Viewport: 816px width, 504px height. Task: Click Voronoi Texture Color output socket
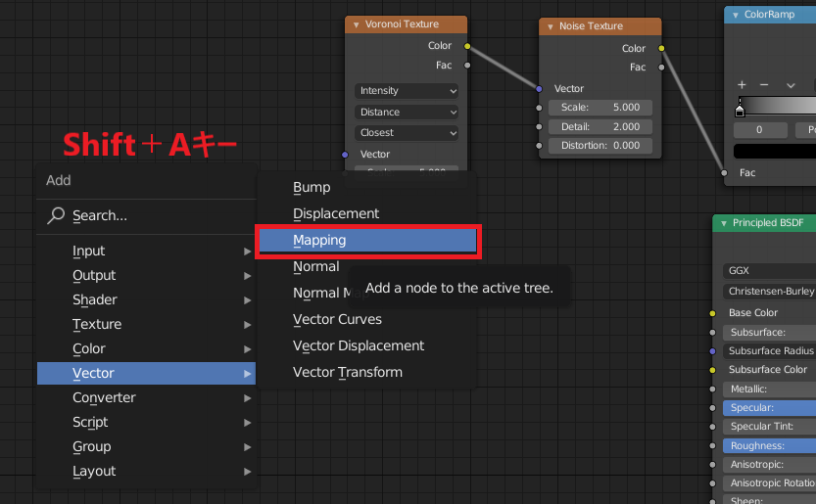click(467, 46)
